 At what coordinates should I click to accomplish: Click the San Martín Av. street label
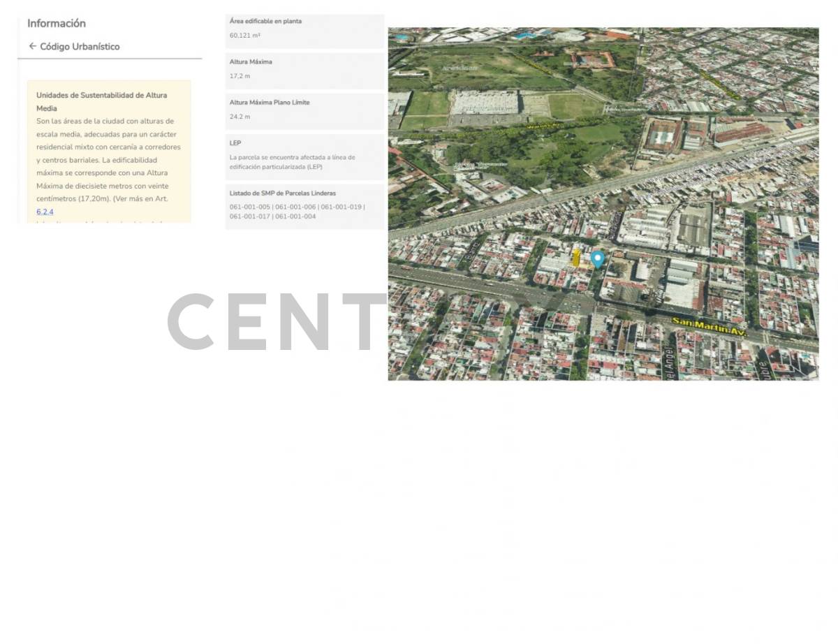click(x=709, y=327)
